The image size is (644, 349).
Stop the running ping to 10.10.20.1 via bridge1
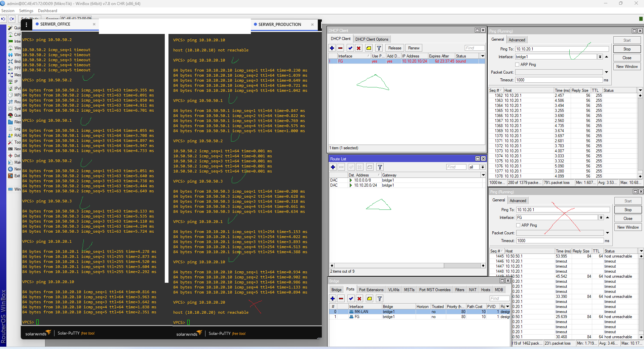627,49
